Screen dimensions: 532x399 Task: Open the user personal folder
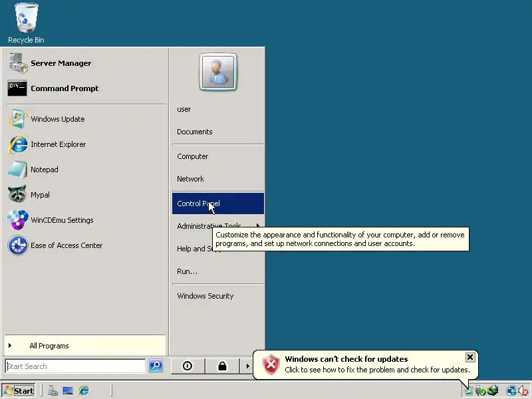(x=218, y=109)
